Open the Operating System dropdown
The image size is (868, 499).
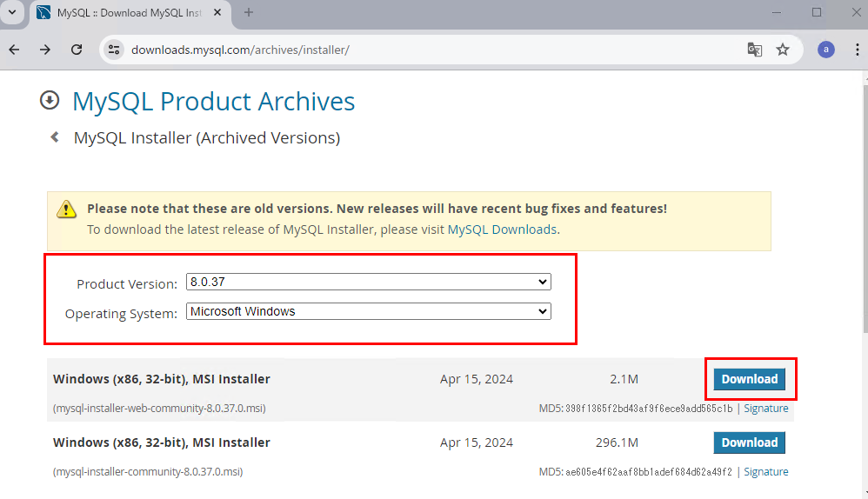tap(369, 311)
